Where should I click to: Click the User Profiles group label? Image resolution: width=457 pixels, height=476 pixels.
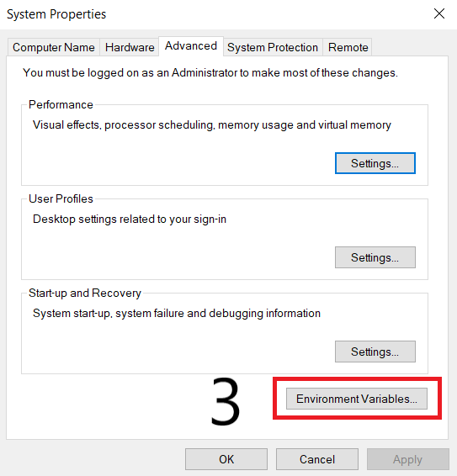61,198
